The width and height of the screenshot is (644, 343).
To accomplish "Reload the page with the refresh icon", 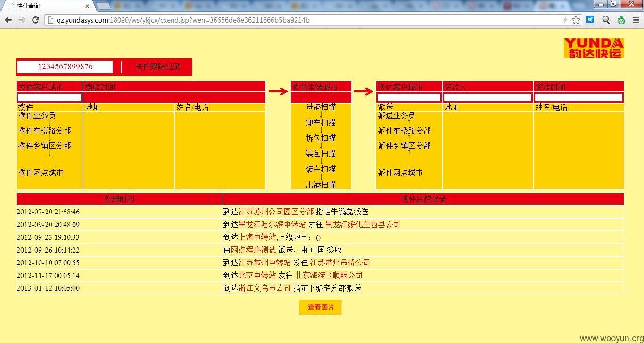I will tap(35, 20).
